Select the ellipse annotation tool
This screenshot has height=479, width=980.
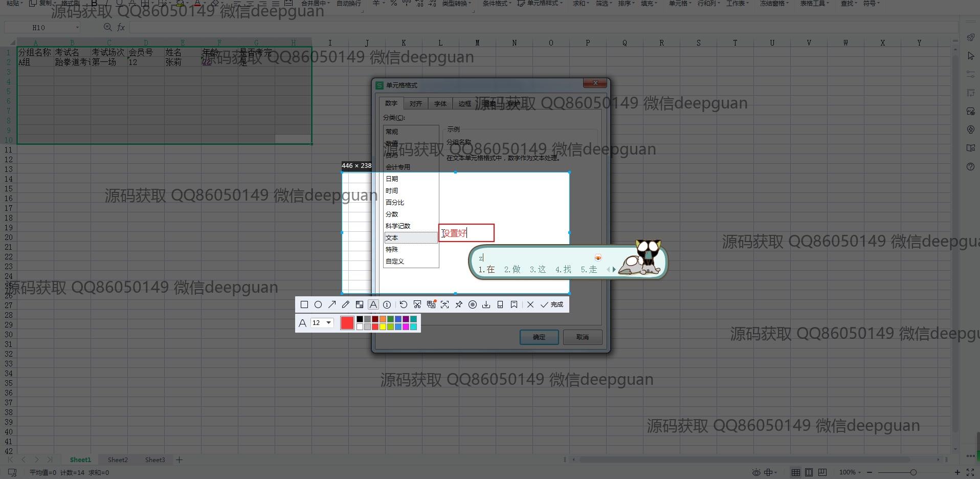(x=318, y=304)
